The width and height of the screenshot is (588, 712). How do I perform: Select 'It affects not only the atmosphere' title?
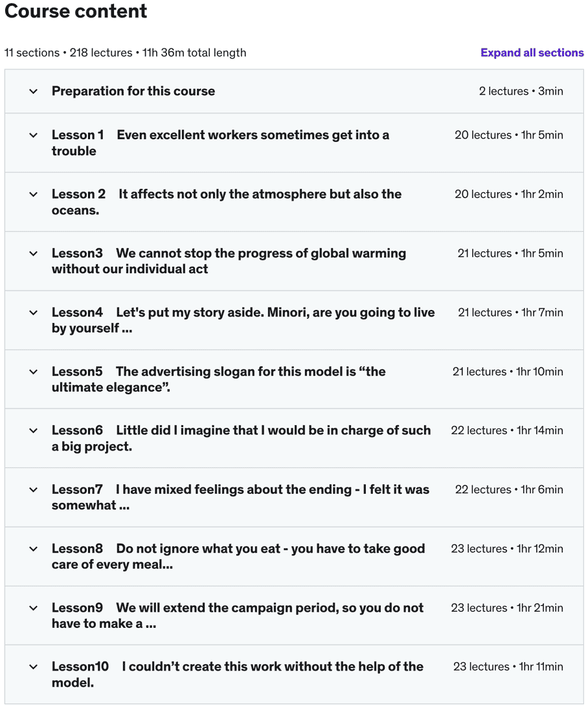pyautogui.click(x=260, y=194)
